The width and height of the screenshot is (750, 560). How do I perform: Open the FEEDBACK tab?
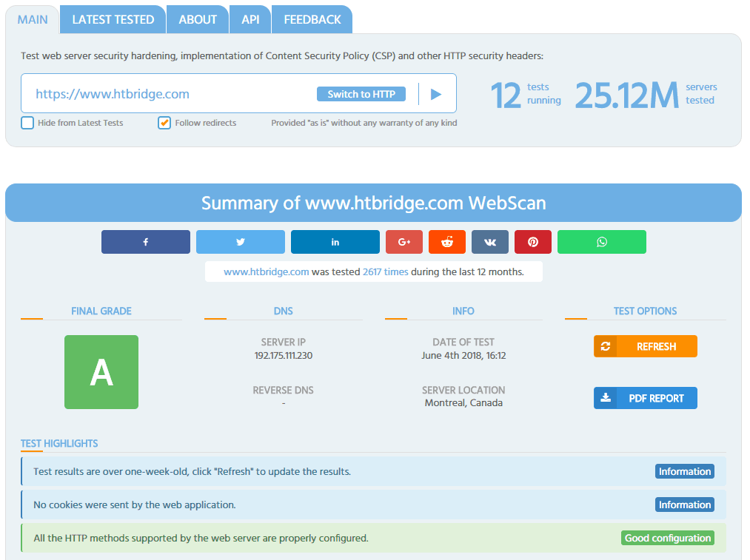(x=312, y=19)
